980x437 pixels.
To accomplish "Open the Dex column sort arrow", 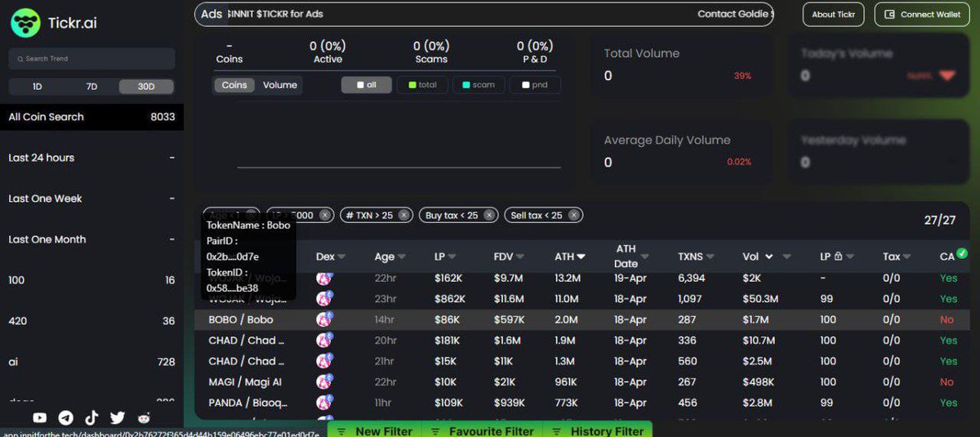I will tap(341, 256).
